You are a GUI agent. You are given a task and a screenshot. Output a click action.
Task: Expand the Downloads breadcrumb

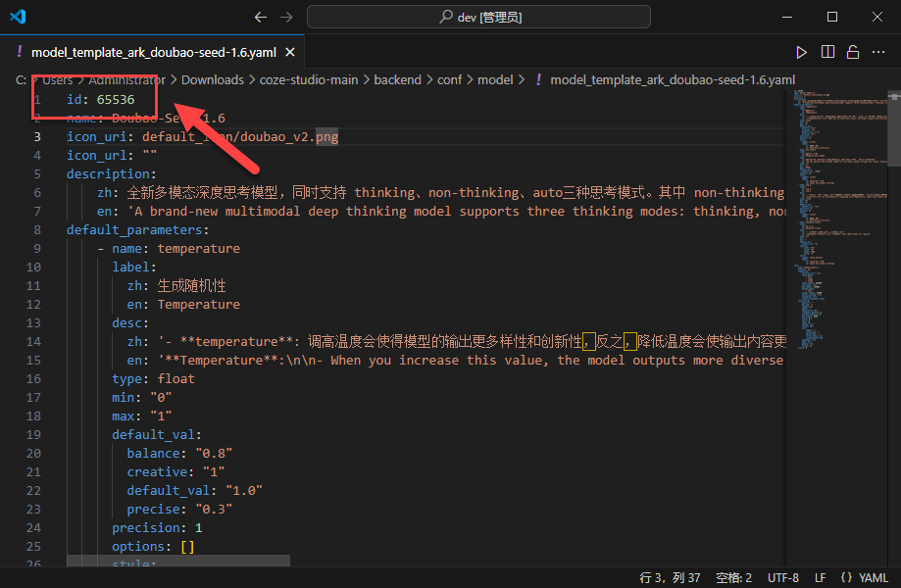(212, 79)
